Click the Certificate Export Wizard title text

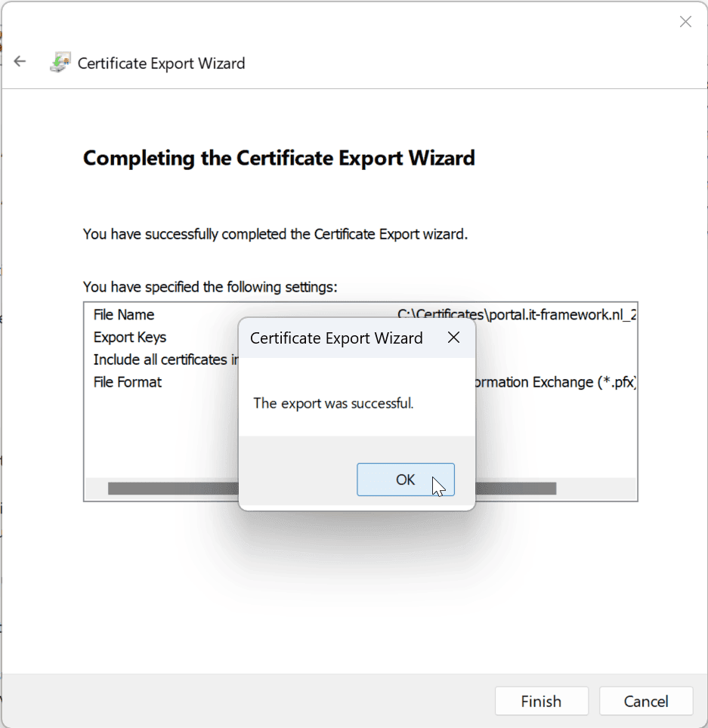[161, 63]
